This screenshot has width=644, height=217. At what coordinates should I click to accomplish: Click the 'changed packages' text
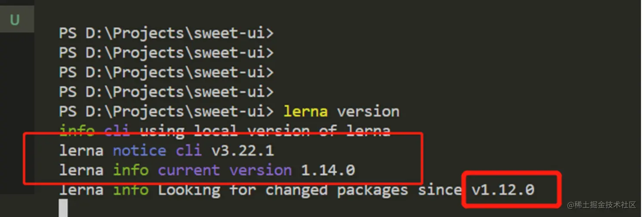coord(336,189)
